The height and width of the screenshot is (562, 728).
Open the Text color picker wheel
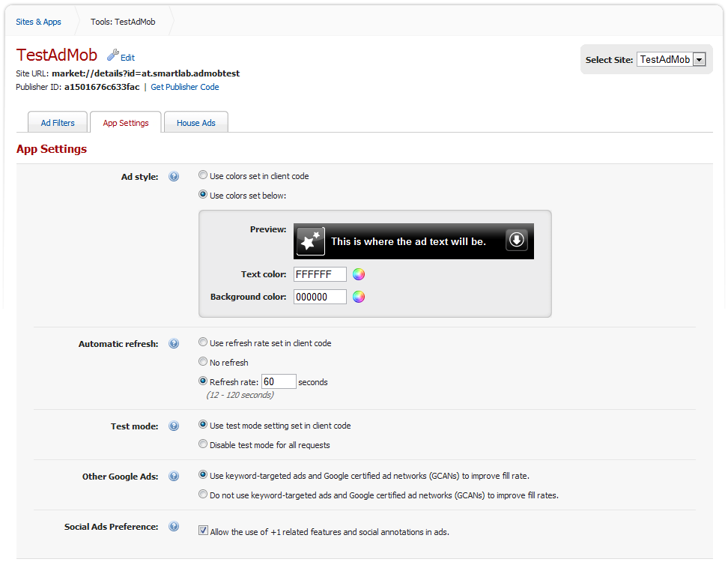(x=359, y=274)
